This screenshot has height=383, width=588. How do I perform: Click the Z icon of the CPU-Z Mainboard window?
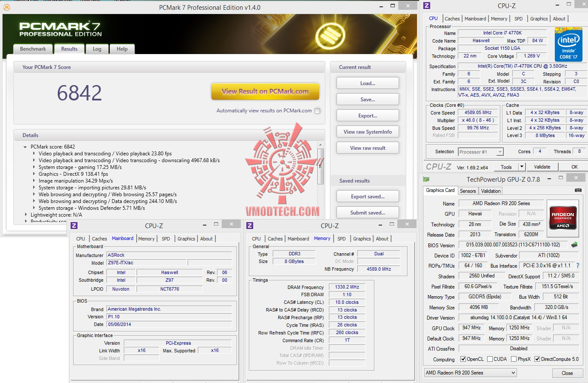[74, 226]
